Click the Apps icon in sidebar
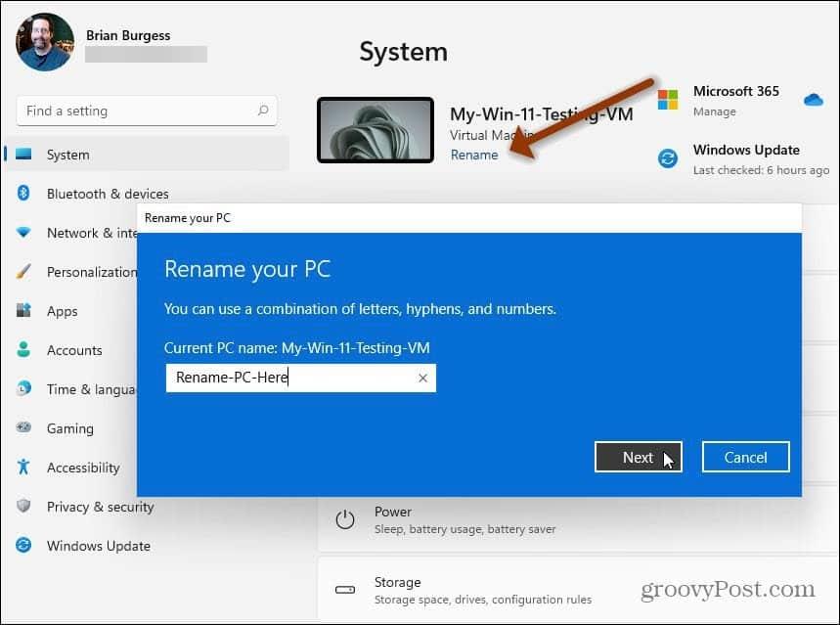 23,310
